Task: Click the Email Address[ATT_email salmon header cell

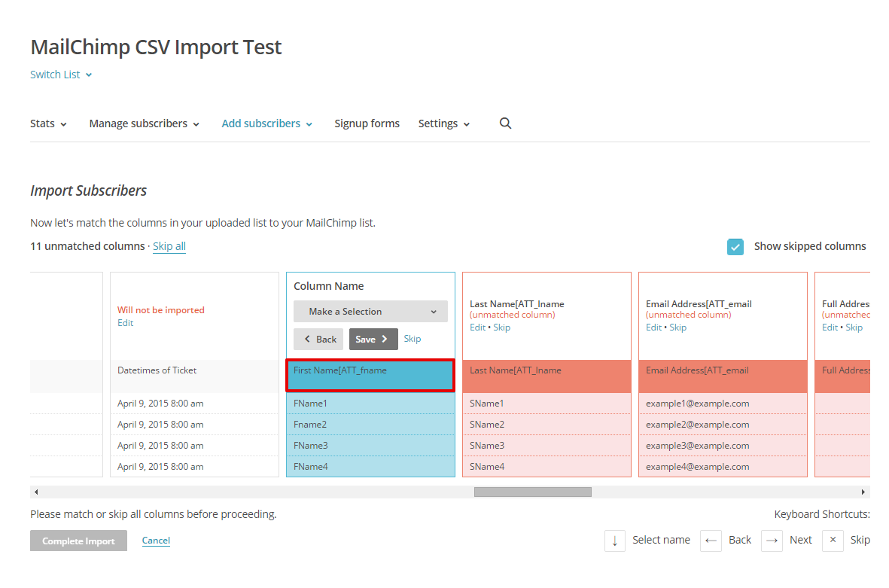Action: 723,376
